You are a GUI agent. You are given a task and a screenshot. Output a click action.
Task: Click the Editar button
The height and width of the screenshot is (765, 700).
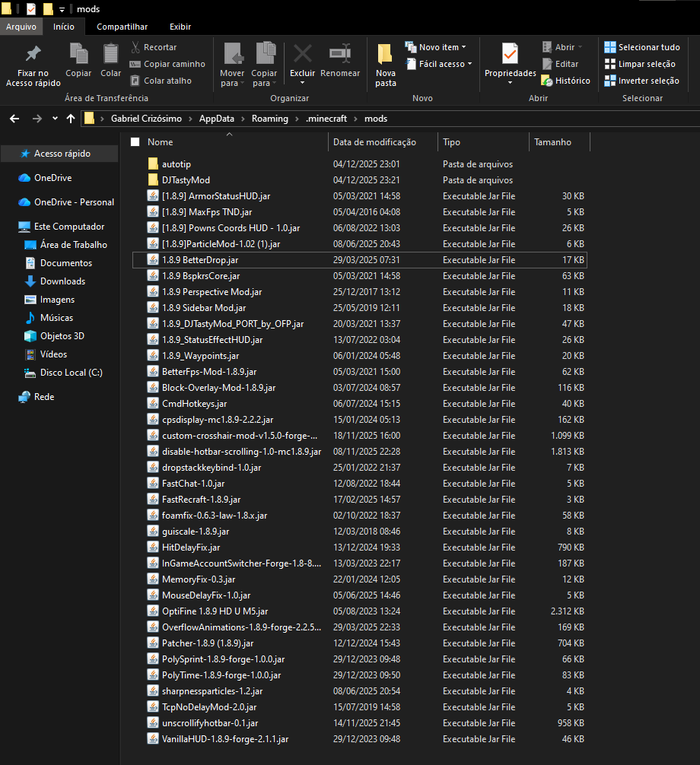click(x=561, y=64)
